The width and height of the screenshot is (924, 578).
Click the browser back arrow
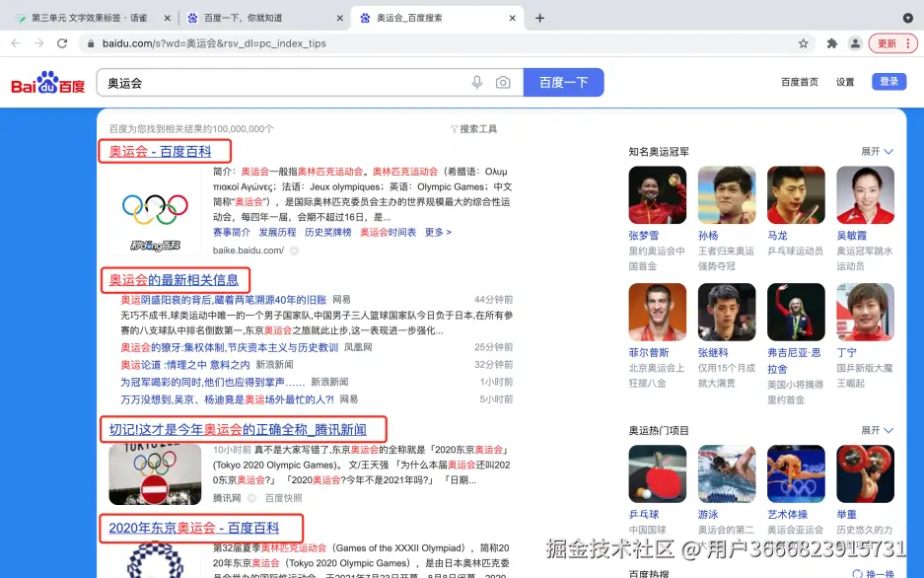click(x=16, y=43)
